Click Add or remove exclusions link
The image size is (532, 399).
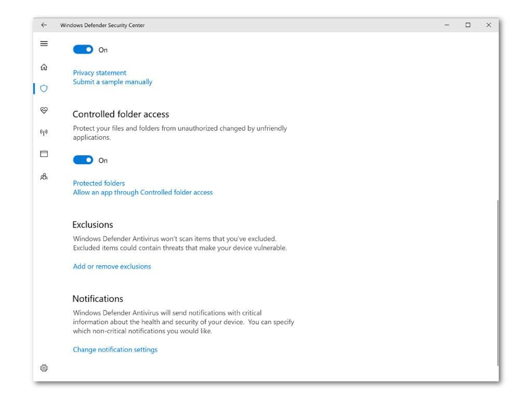coord(112,267)
